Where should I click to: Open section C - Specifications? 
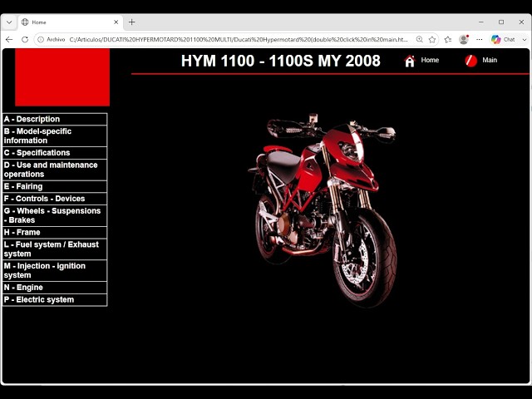55,153
